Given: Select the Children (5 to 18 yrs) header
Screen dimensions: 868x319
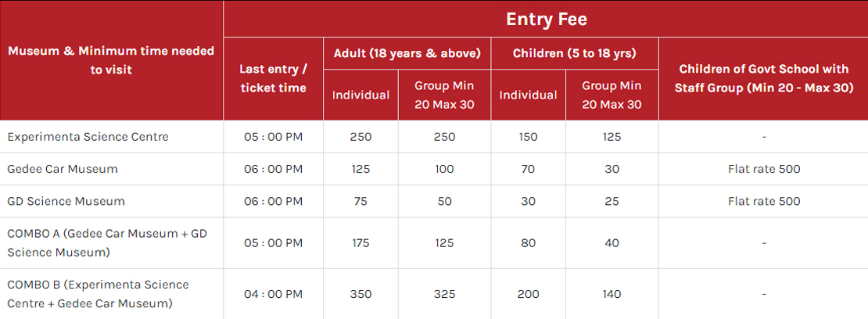Looking at the screenshot, I should coord(575,54).
